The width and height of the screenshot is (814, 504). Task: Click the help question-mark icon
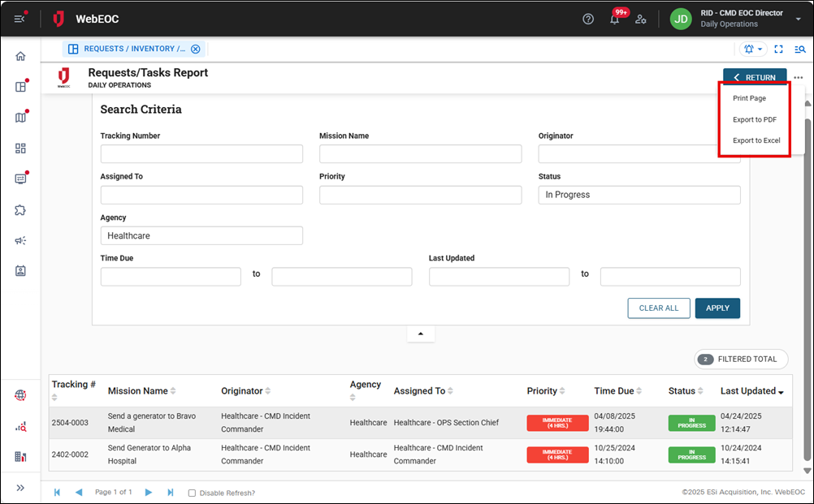[588, 18]
